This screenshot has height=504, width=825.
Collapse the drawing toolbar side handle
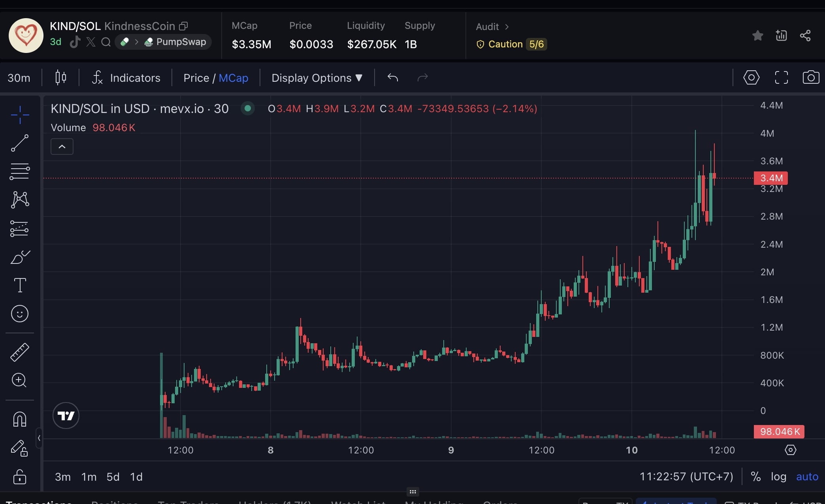tap(39, 438)
